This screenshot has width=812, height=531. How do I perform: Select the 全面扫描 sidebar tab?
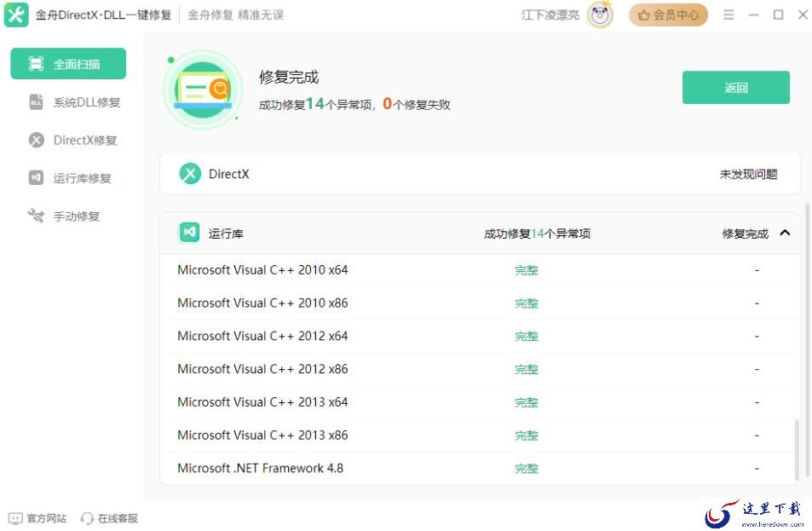[68, 64]
